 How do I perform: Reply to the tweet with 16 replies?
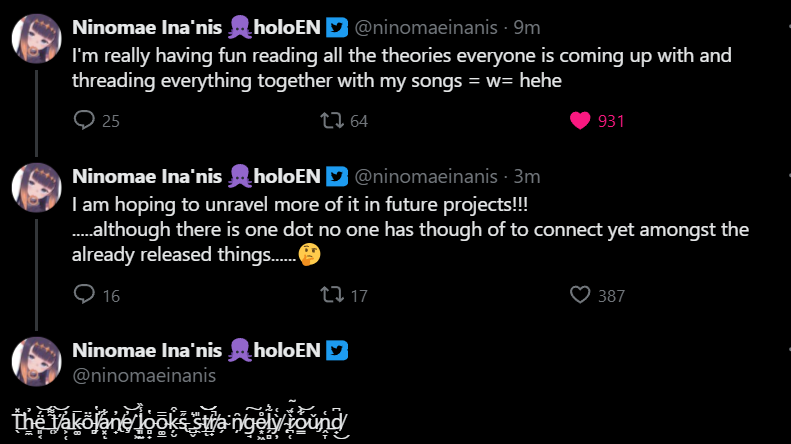[85, 295]
